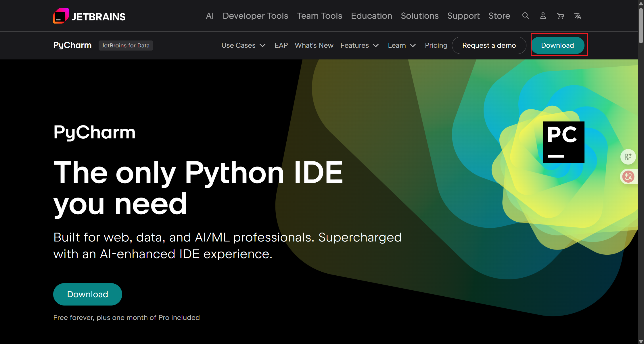This screenshot has height=344, width=644.
Task: Click the user account profile icon
Action: pos(543,16)
